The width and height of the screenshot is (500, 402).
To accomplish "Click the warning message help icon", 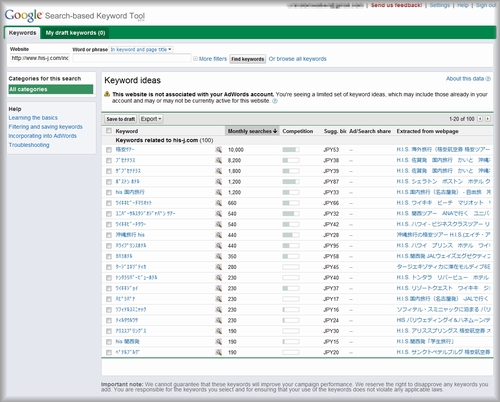I will pyautogui.click(x=275, y=101).
